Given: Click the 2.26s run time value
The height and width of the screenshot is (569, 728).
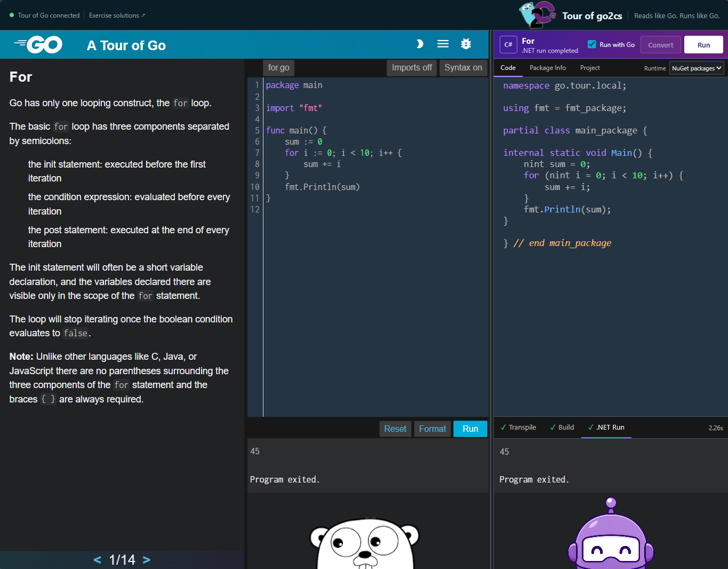Looking at the screenshot, I should tap(716, 428).
